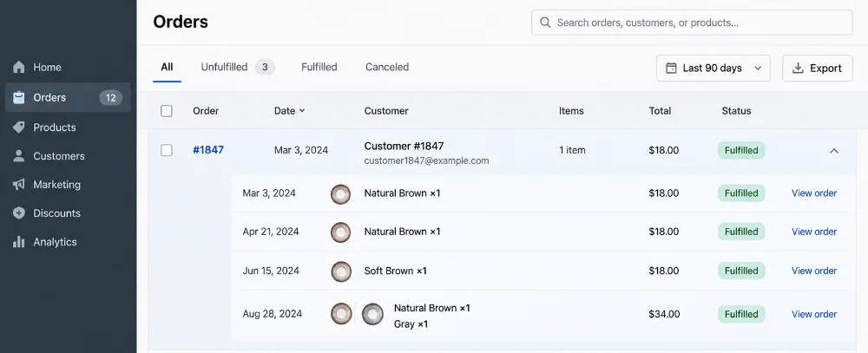
Task: Click the Orders page heading
Action: click(181, 22)
